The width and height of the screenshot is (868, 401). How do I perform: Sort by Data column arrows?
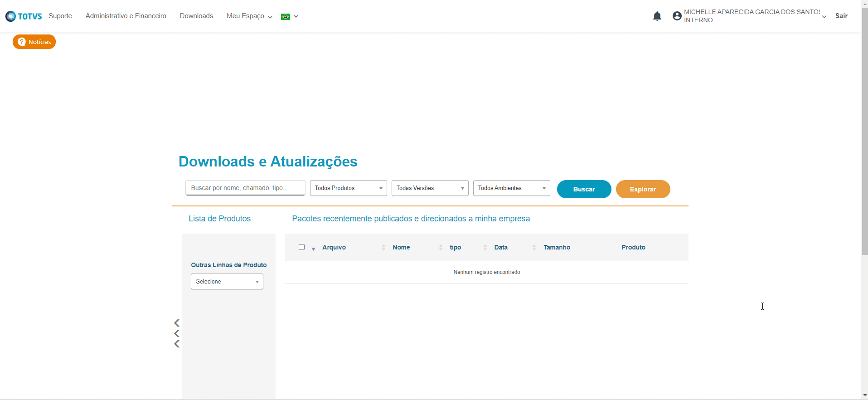[x=534, y=247]
